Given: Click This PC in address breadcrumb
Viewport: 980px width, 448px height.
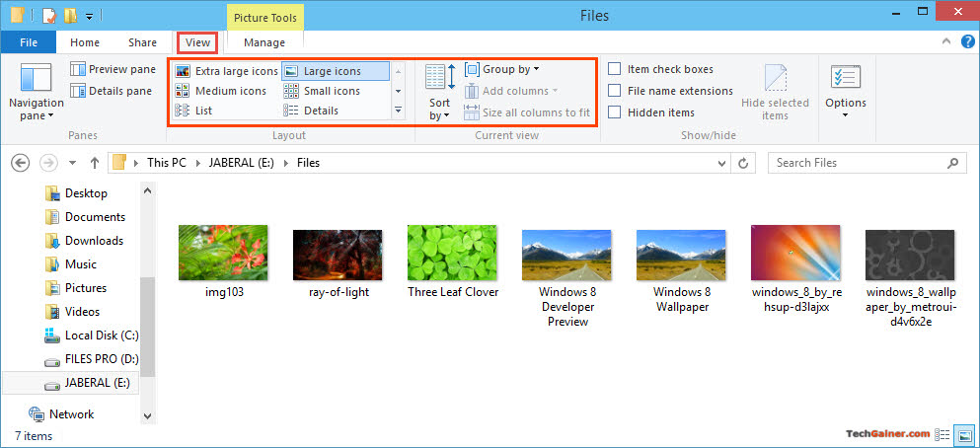Looking at the screenshot, I should point(166,163).
